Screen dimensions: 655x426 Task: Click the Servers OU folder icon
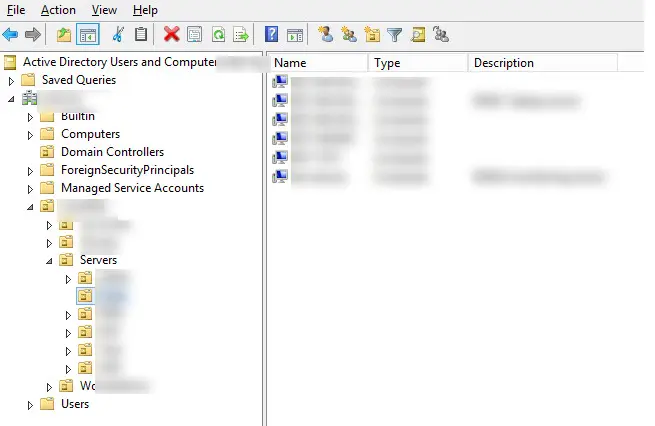(x=66, y=260)
